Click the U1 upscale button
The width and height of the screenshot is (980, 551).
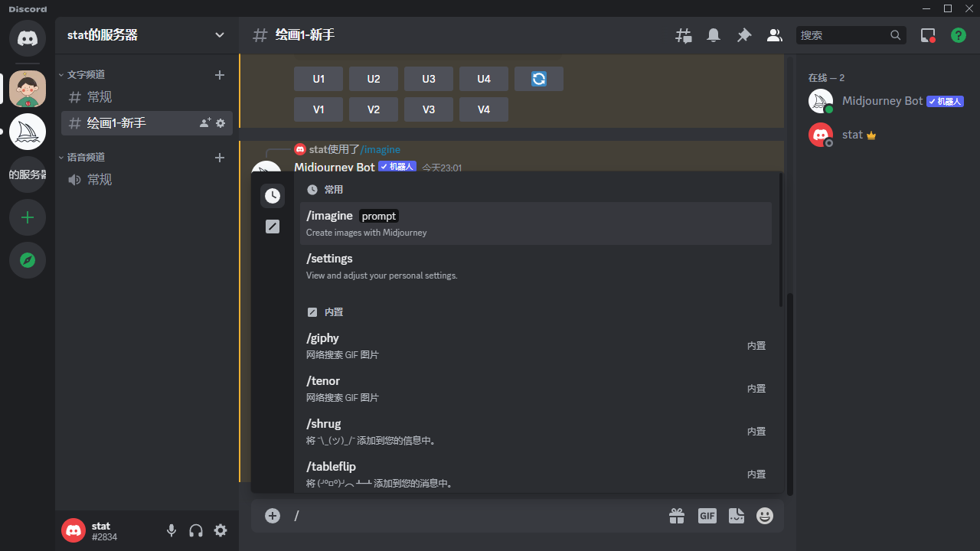click(x=318, y=79)
